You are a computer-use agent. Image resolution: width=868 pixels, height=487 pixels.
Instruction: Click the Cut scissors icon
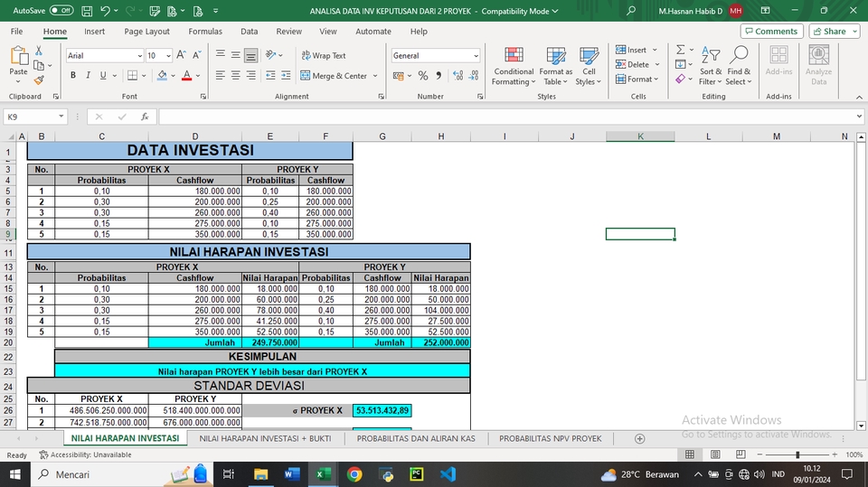click(39, 51)
